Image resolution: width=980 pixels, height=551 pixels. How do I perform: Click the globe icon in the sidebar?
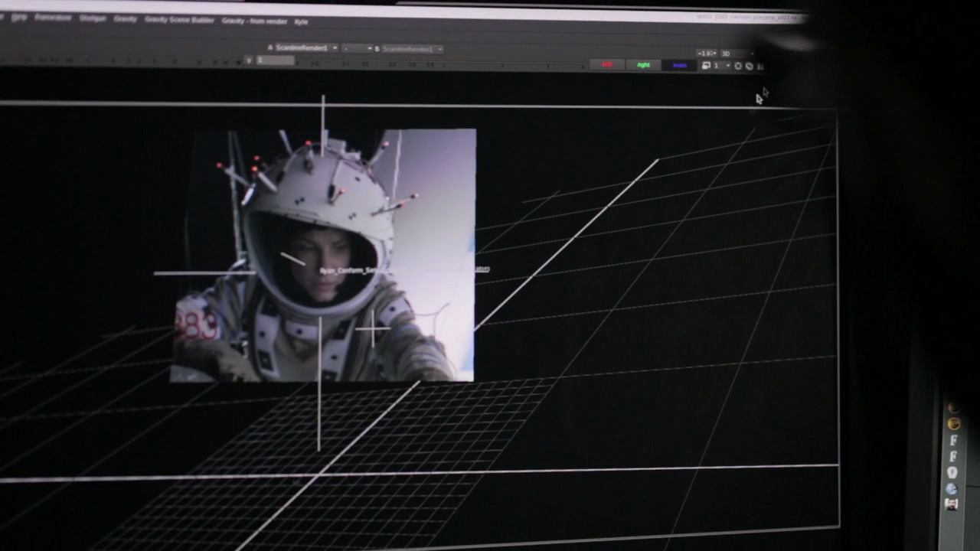pyautogui.click(x=952, y=488)
